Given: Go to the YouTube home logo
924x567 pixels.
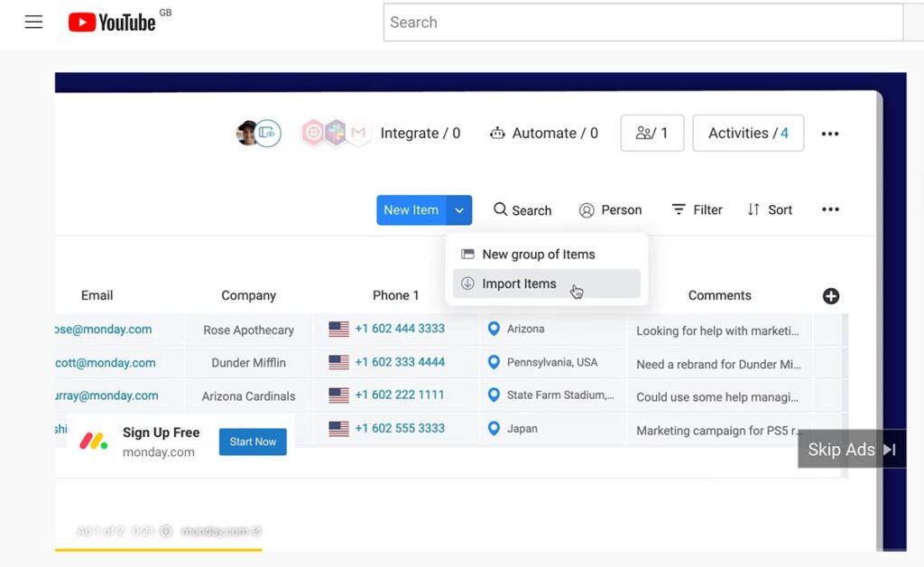Looking at the screenshot, I should (112, 23).
